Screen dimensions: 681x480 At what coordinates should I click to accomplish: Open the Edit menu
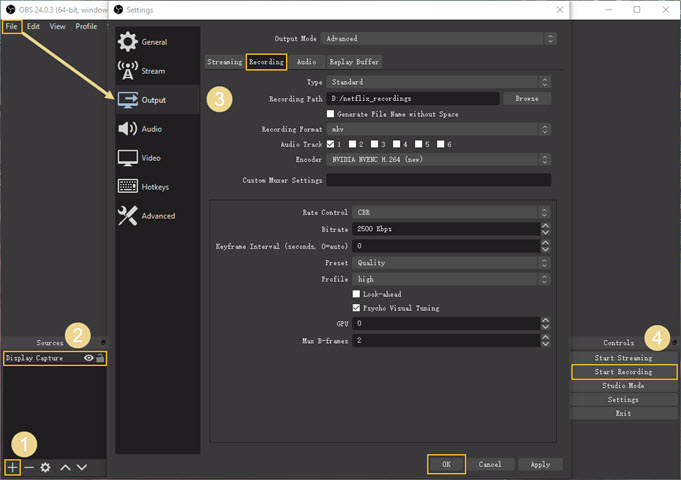click(33, 26)
